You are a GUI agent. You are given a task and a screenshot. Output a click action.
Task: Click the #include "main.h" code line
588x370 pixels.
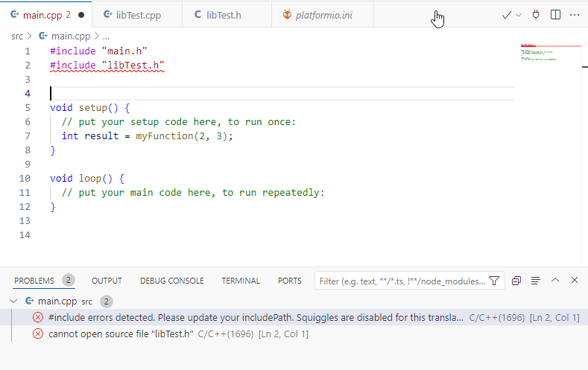click(98, 51)
